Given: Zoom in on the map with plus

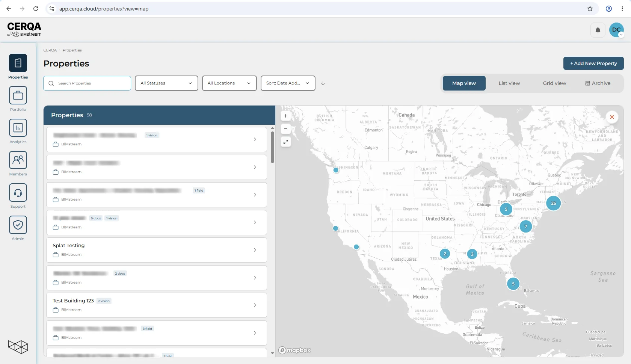Looking at the screenshot, I should (285, 116).
